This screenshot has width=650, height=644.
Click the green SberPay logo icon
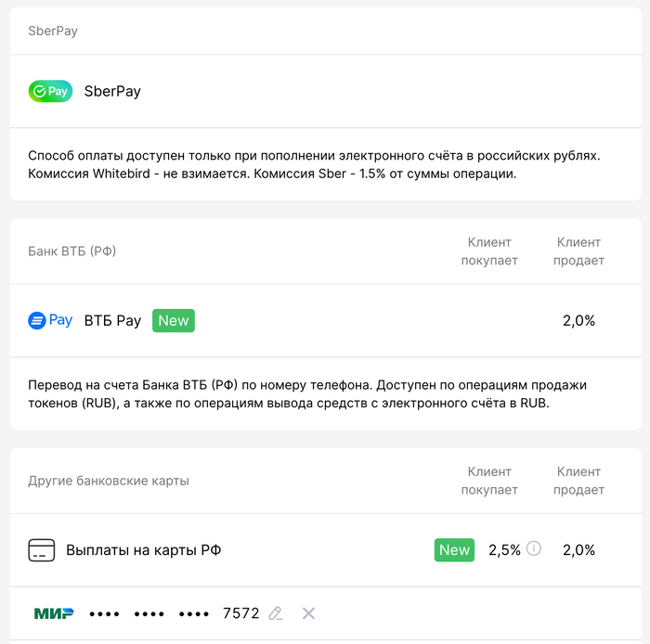pyautogui.click(x=50, y=91)
